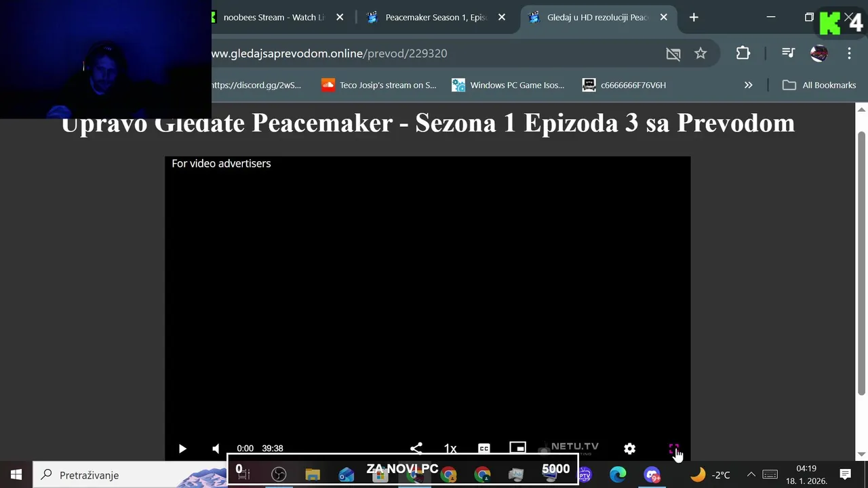Open the IPTV app on the taskbar
The height and width of the screenshot is (488, 868).
tap(585, 474)
